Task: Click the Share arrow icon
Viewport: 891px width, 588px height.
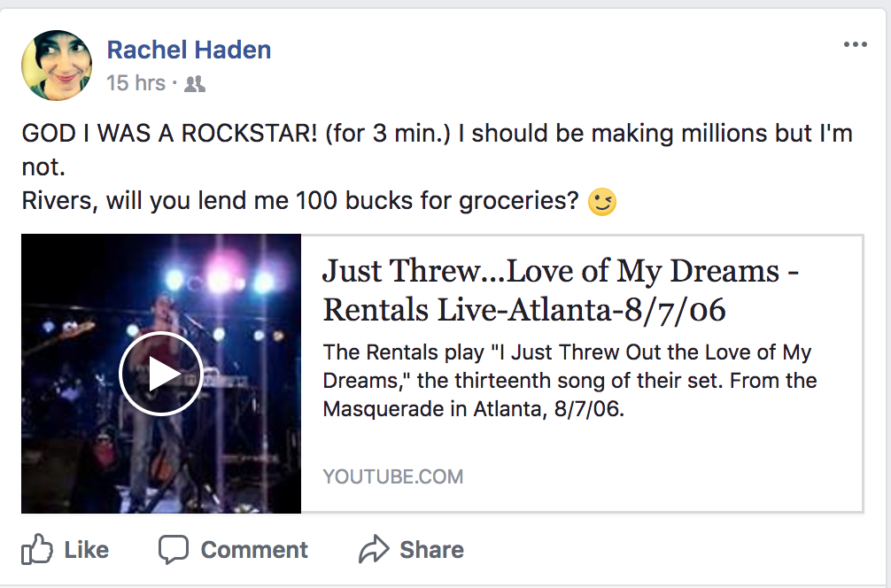Action: (x=374, y=549)
